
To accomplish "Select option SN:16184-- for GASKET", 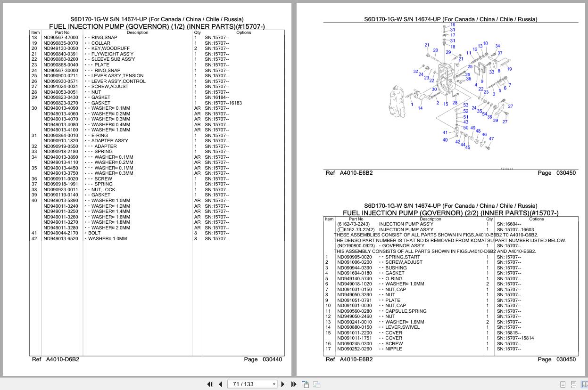I will (x=217, y=97).
